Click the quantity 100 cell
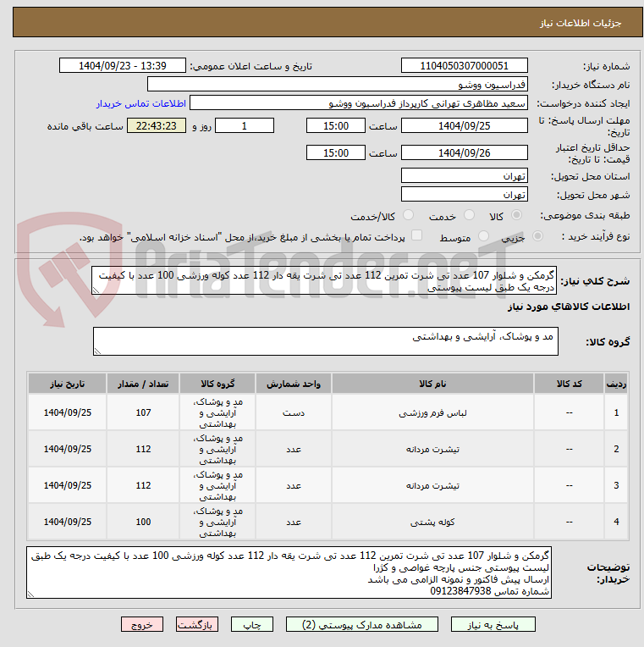Screen dimensions: 644x647 pyautogui.click(x=143, y=522)
